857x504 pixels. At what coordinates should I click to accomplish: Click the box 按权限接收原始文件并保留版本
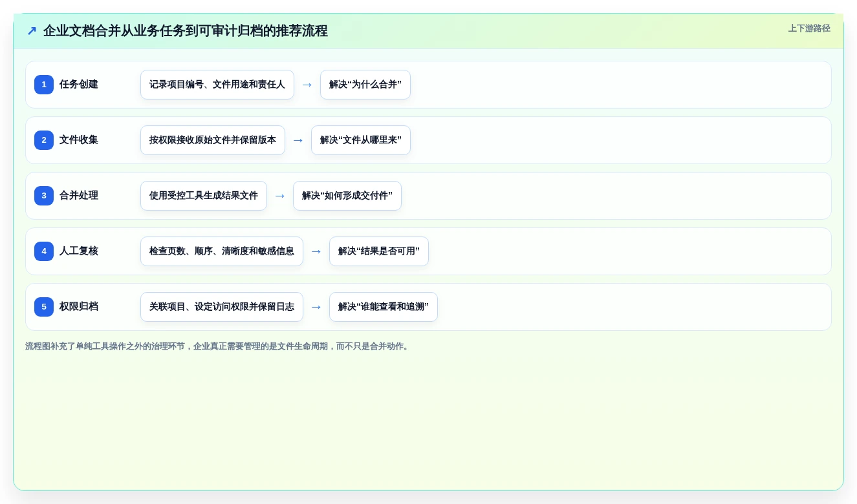click(213, 140)
